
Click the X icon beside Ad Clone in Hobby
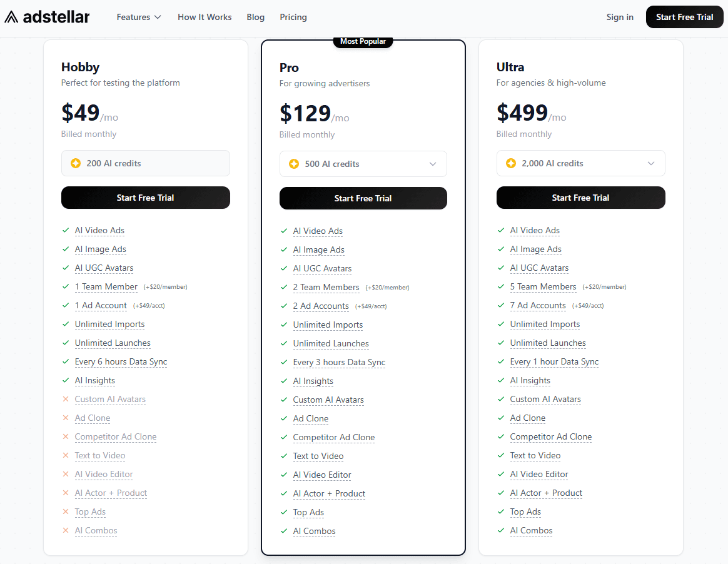[66, 418]
